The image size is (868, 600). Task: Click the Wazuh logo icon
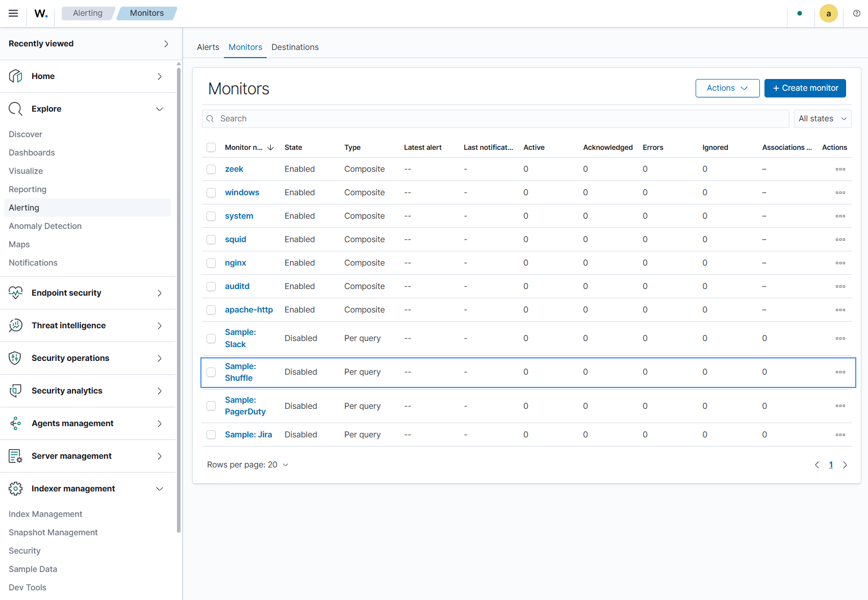click(x=41, y=13)
